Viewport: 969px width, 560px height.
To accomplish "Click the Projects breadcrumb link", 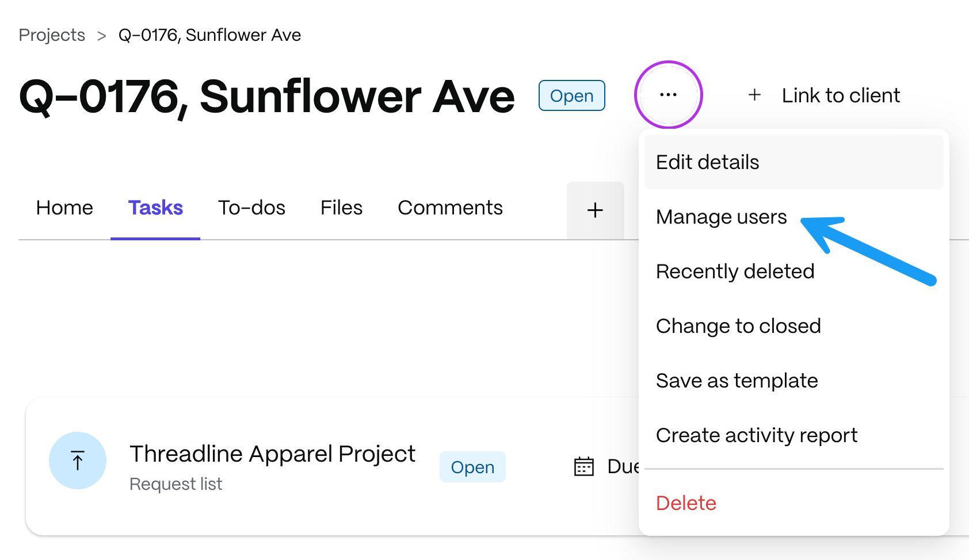I will click(52, 35).
